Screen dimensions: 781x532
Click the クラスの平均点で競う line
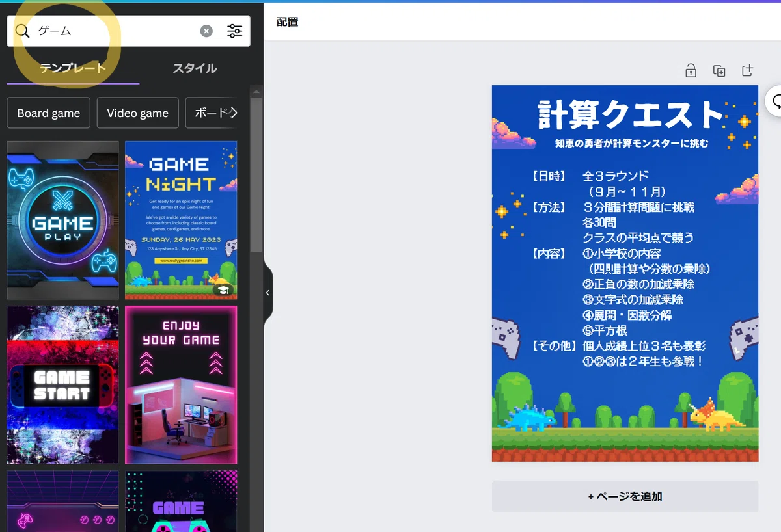638,237
